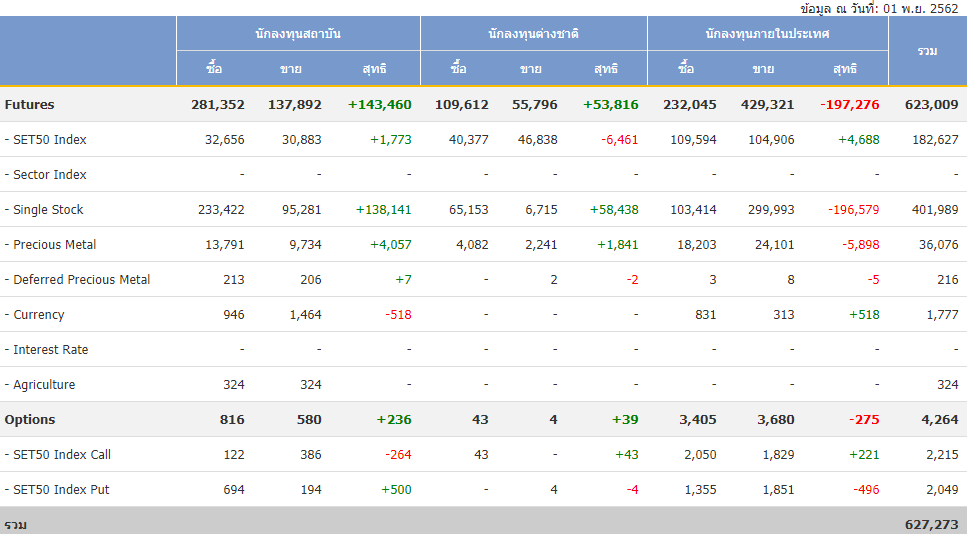Click Single Stock local net -196,579

coord(854,210)
